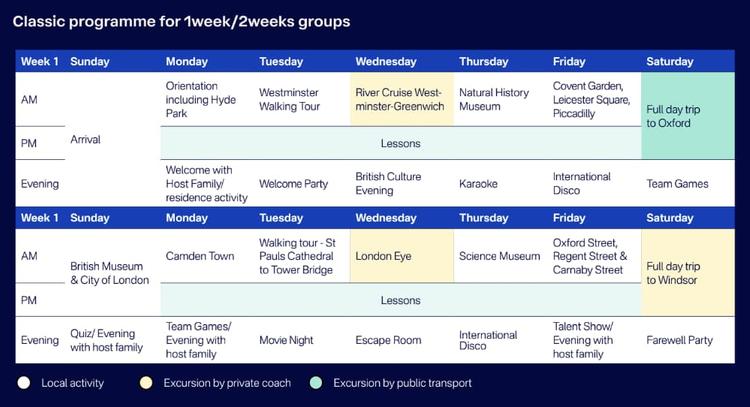This screenshot has width=750, height=407.
Task: Open the Natural History Museum entry
Action: (x=497, y=99)
